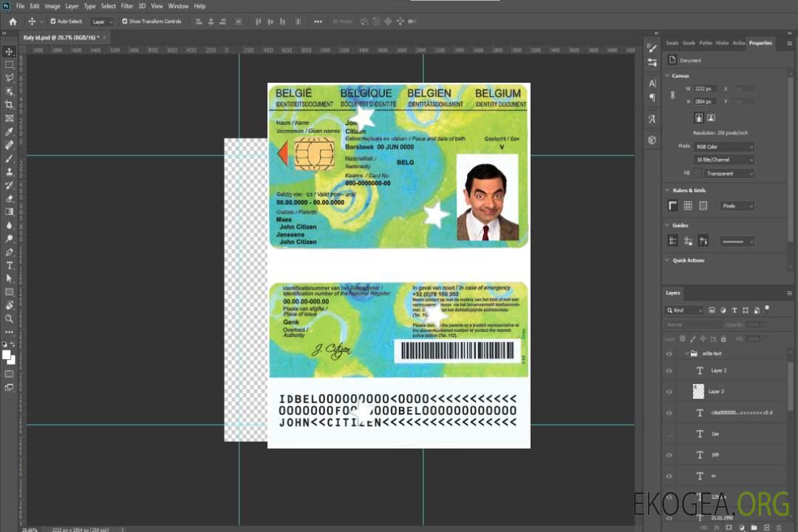Click the canvas Fill color swatch
The width and height of the screenshot is (798, 532).
pyautogui.click(x=698, y=174)
